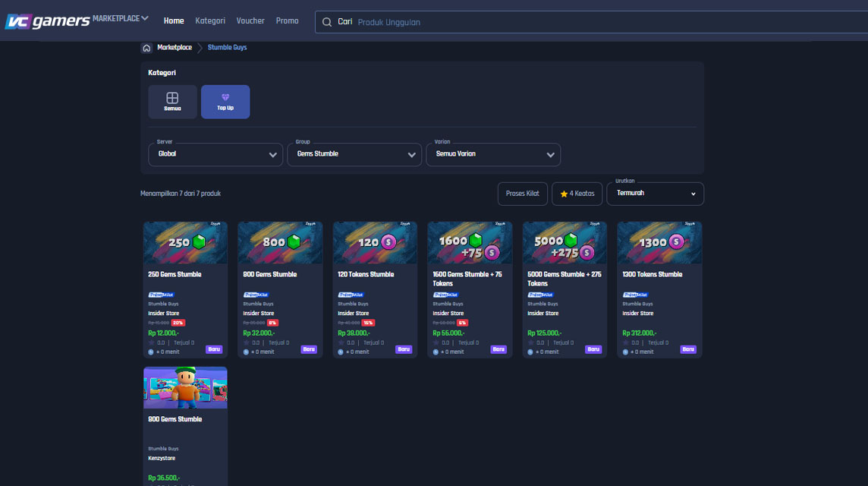Open the 1300 Tokens Stumble thumbnail
The height and width of the screenshot is (486, 868).
pos(659,243)
